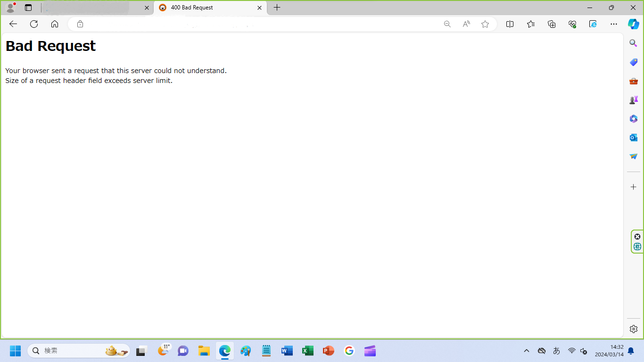644x362 pixels.
Task: Launch Excel from the taskbar
Action: pos(308,351)
